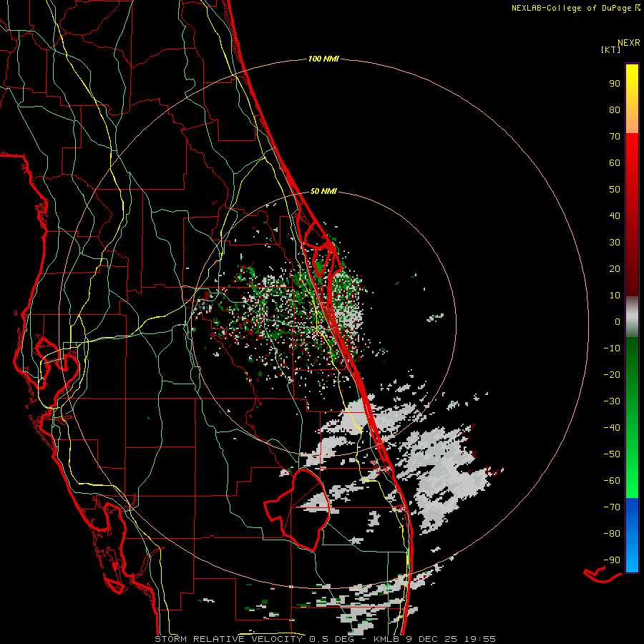
Task: Click the -50 value on the velocity scale
Action: (612, 454)
